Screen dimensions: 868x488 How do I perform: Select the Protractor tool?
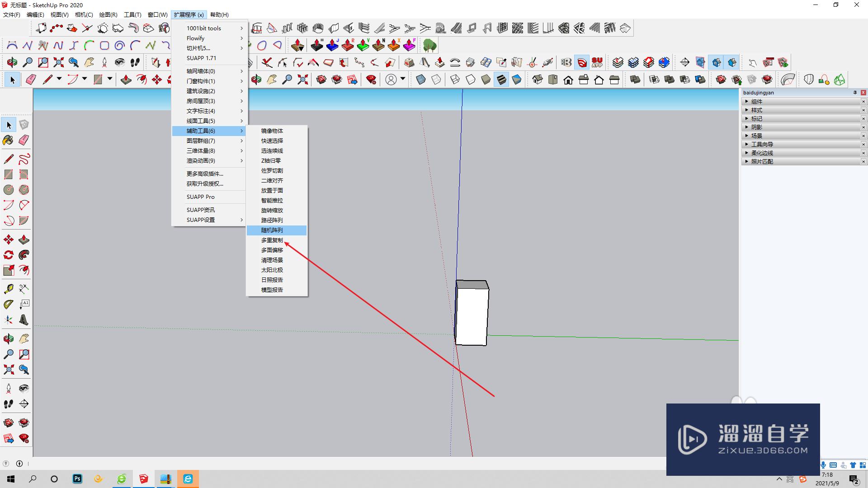click(x=9, y=305)
